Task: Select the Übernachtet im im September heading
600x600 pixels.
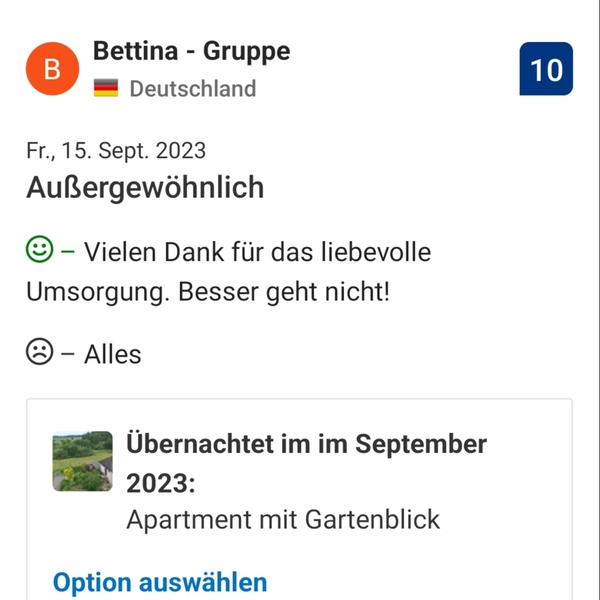Action: click(x=306, y=444)
